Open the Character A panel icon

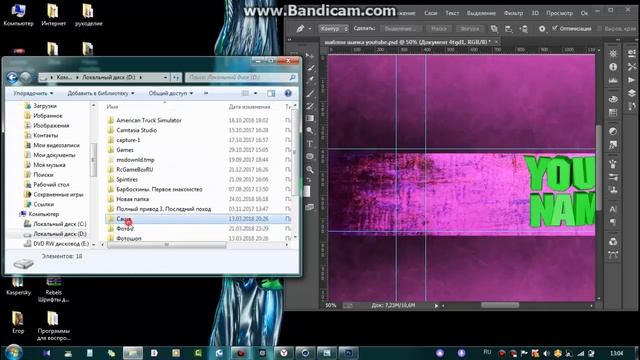(x=613, y=209)
